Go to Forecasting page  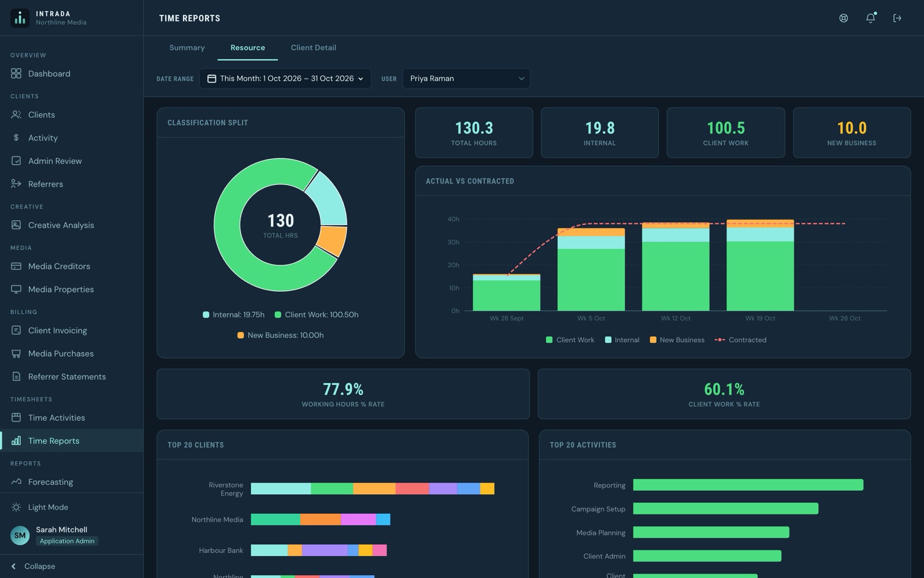[x=72, y=481]
